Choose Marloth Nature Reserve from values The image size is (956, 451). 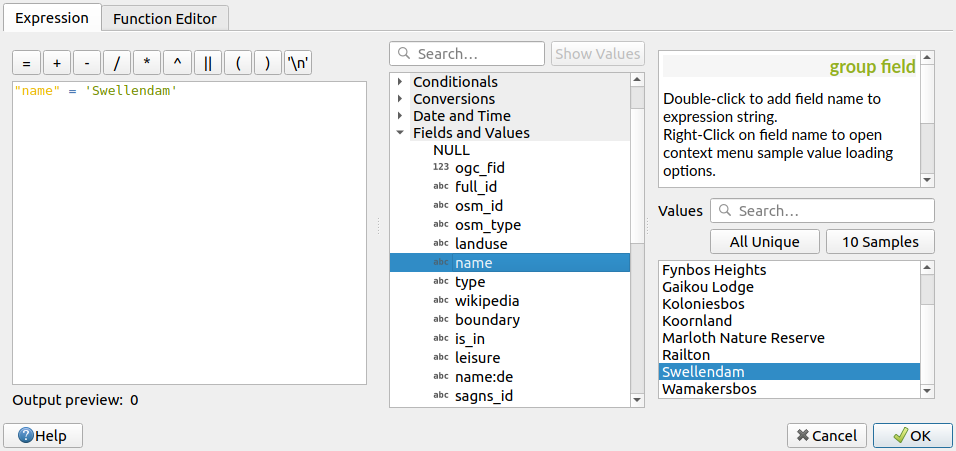(x=743, y=338)
